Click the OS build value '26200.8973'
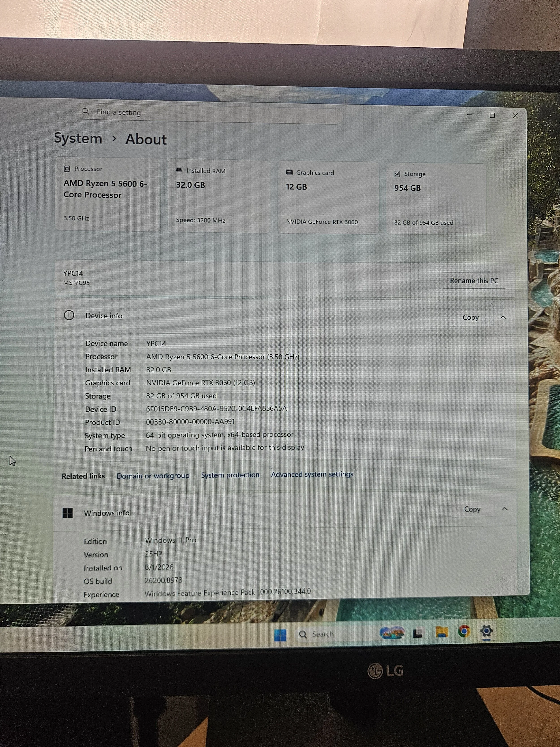This screenshot has width=560, height=747. coord(164,580)
